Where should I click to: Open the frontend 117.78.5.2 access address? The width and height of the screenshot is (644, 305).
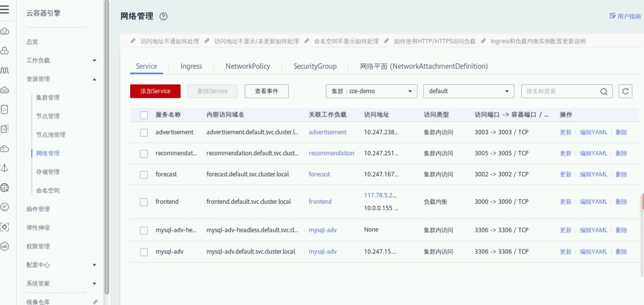381,195
